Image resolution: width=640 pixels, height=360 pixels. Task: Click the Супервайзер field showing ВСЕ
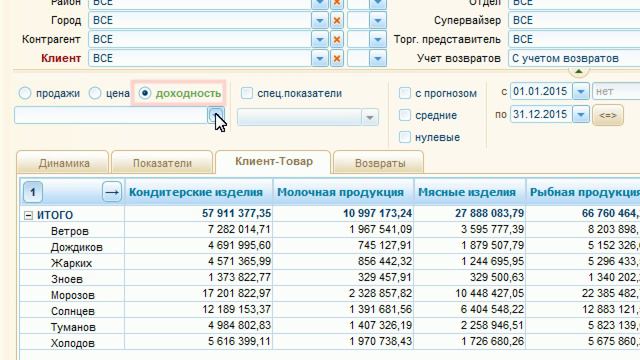pyautogui.click(x=574, y=20)
